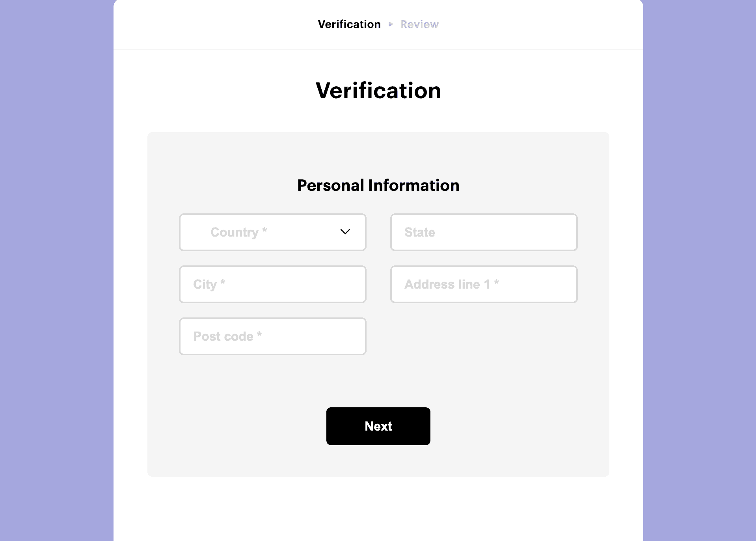The height and width of the screenshot is (541, 756).
Task: Go to the Review step in breadcrumb
Action: (419, 24)
